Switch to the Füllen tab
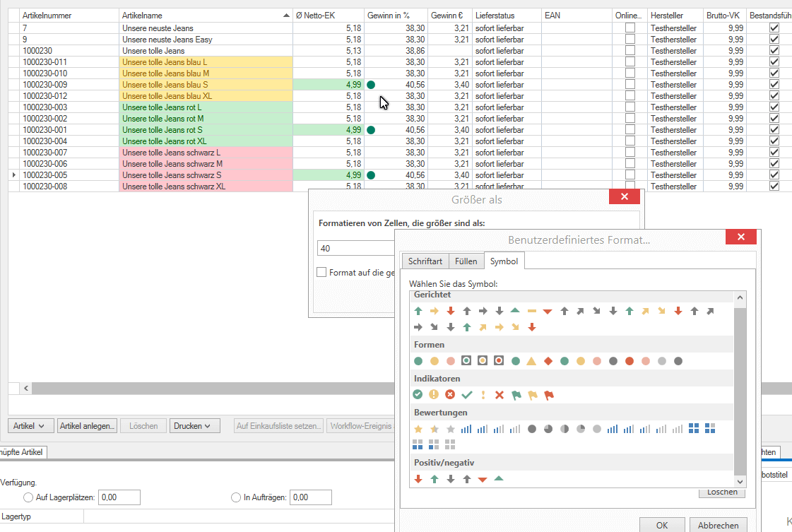The image size is (792, 532). point(466,261)
